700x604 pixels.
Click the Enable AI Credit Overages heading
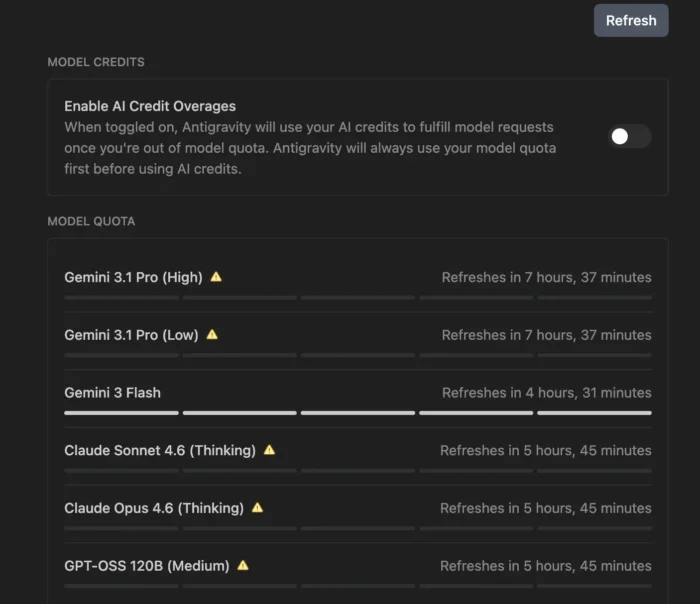[x=150, y=106]
